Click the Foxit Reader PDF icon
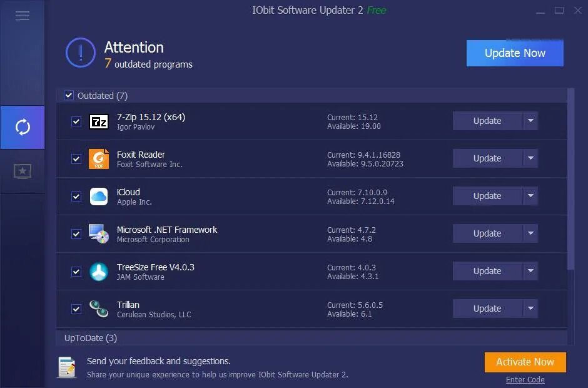This screenshot has width=588, height=388. pyautogui.click(x=99, y=159)
